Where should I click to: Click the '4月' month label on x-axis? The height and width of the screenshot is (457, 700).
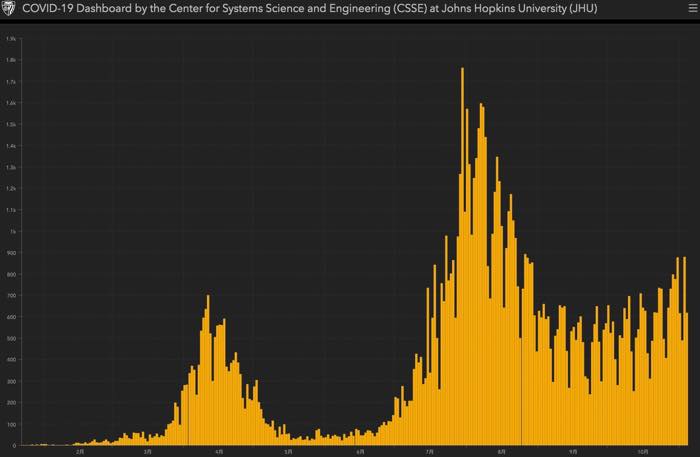[219, 452]
